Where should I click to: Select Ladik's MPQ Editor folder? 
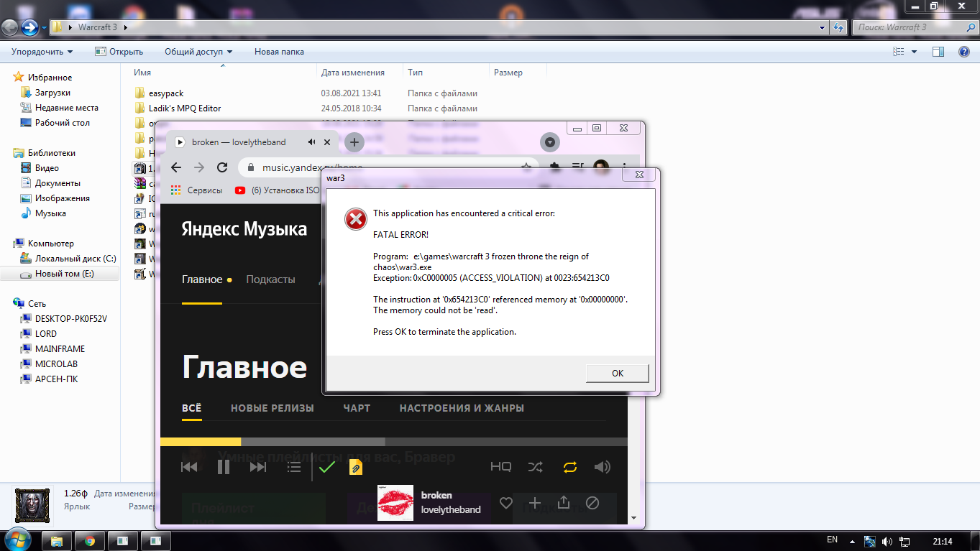[185, 108]
